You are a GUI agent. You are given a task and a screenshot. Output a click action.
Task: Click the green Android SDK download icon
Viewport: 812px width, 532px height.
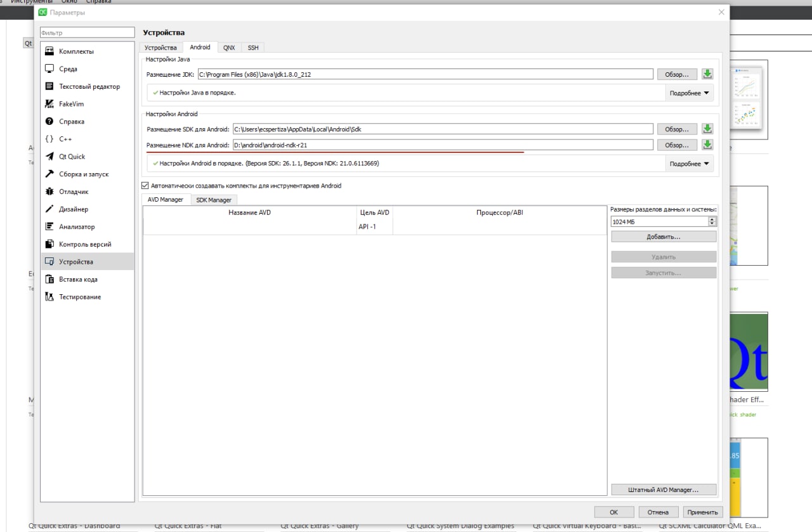point(707,129)
